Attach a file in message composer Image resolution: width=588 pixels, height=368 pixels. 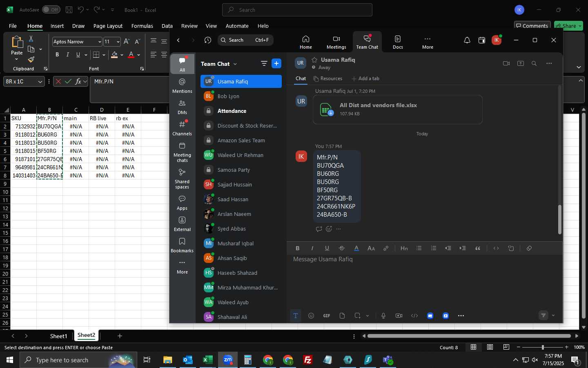coord(342,316)
